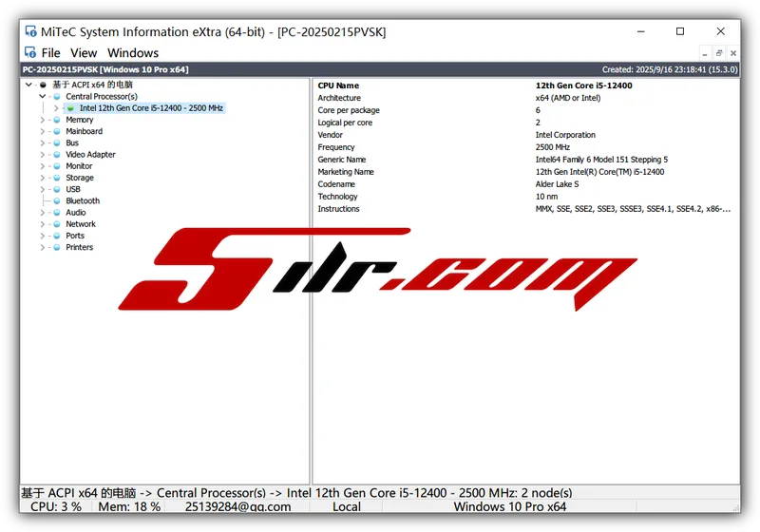Select the Technology property row
The width and height of the screenshot is (760, 532).
coord(526,197)
